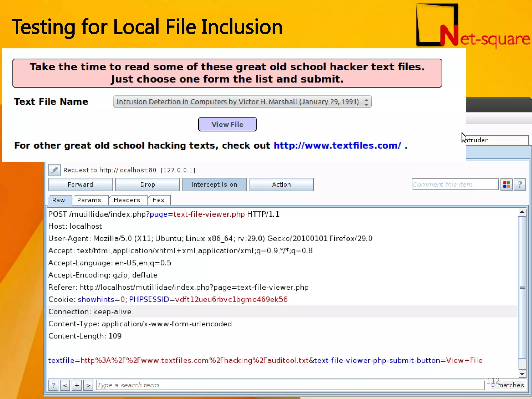Screen dimensions: 532x399
Task: Open the textfiles.com link
Action: click(x=337, y=145)
